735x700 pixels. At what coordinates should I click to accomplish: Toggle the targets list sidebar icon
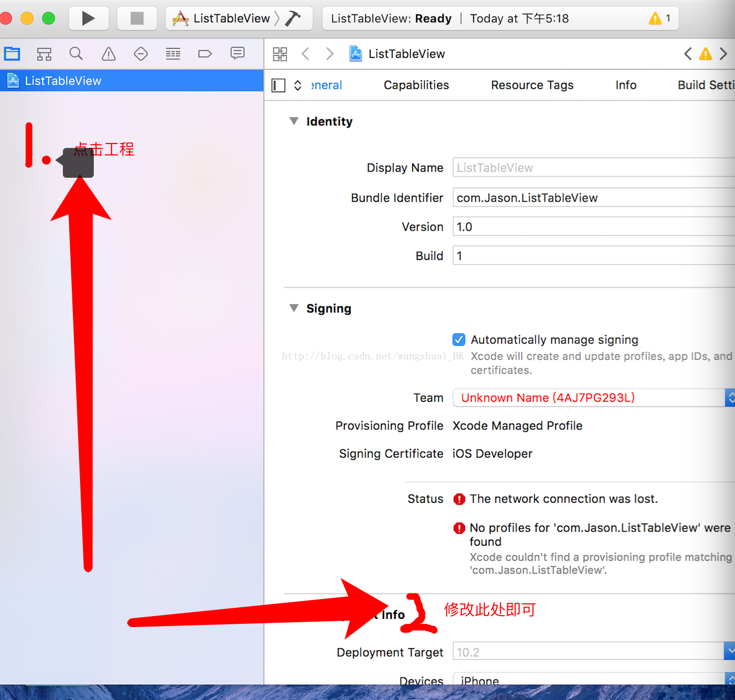[x=279, y=85]
